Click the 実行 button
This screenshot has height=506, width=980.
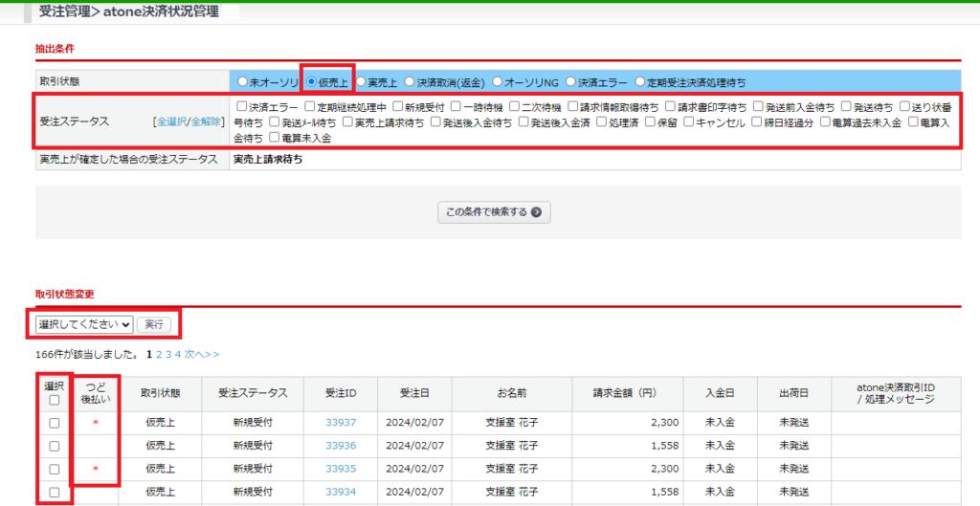(153, 325)
